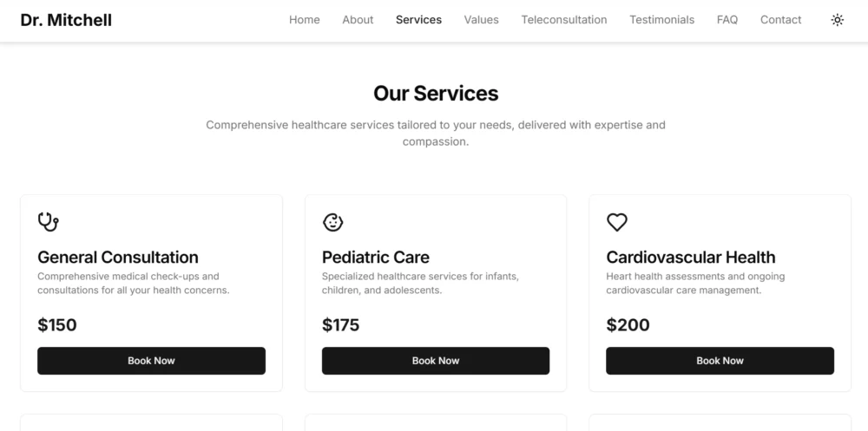The width and height of the screenshot is (868, 431).
Task: Click the Pediatric Care card heading
Action: 375,258
